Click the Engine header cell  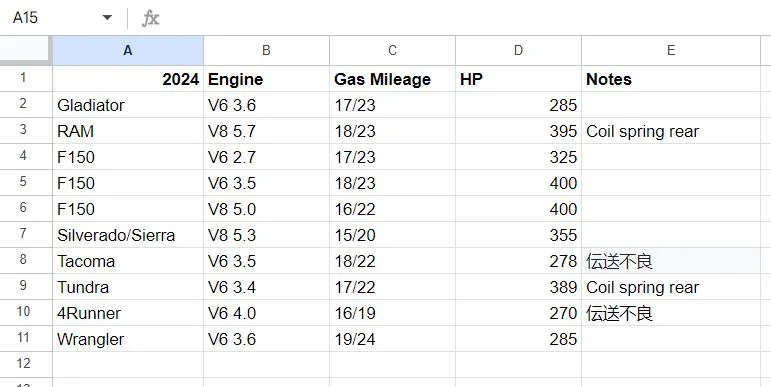click(266, 79)
